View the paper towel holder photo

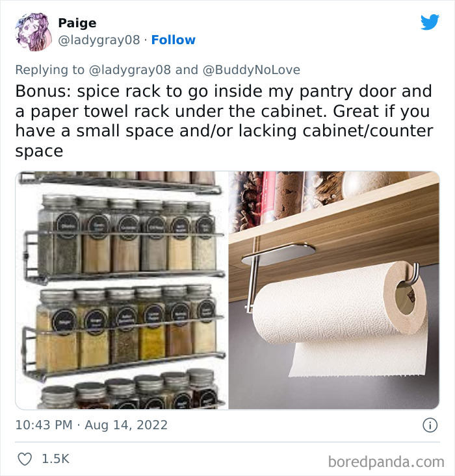(x=333, y=290)
